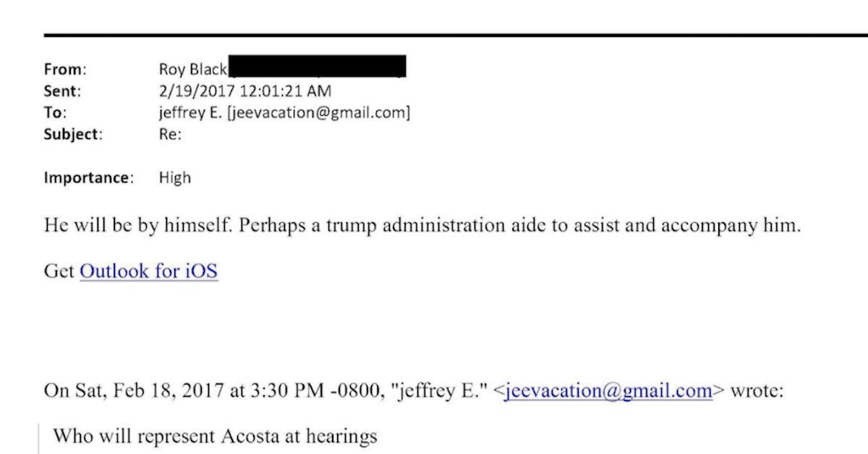Screen dimensions: 868x454
Task: Click the From field label
Action: point(65,70)
